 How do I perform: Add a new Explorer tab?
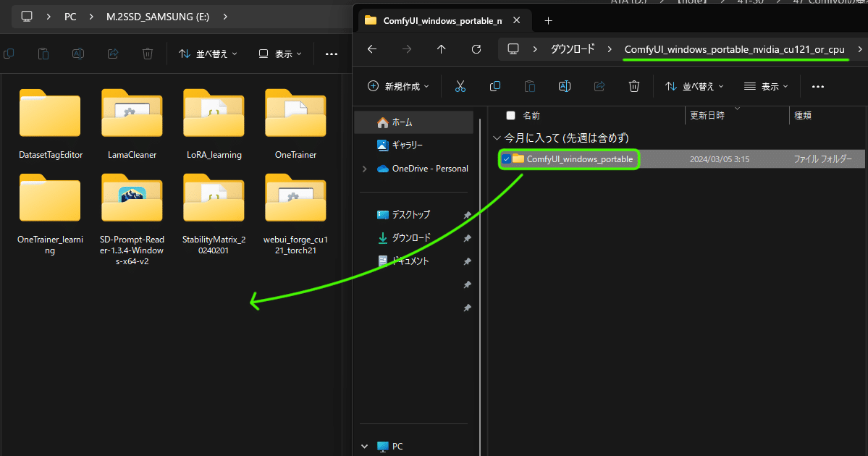(x=548, y=20)
